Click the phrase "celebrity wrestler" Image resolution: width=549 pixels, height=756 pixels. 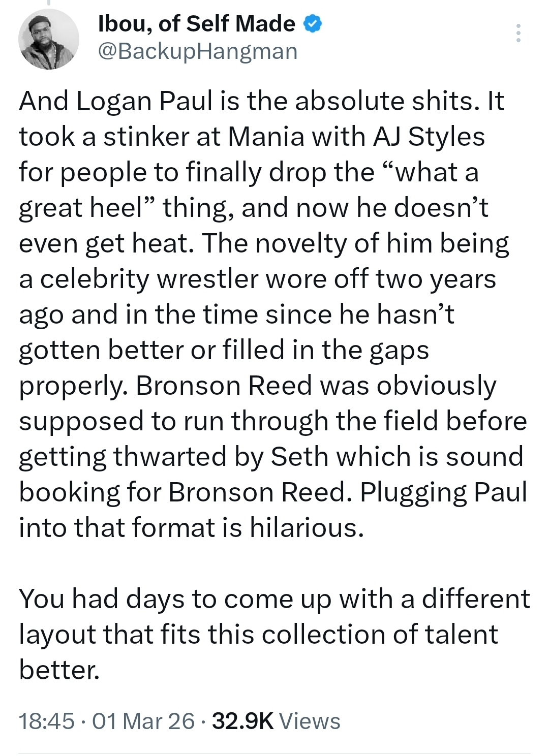[x=148, y=279]
